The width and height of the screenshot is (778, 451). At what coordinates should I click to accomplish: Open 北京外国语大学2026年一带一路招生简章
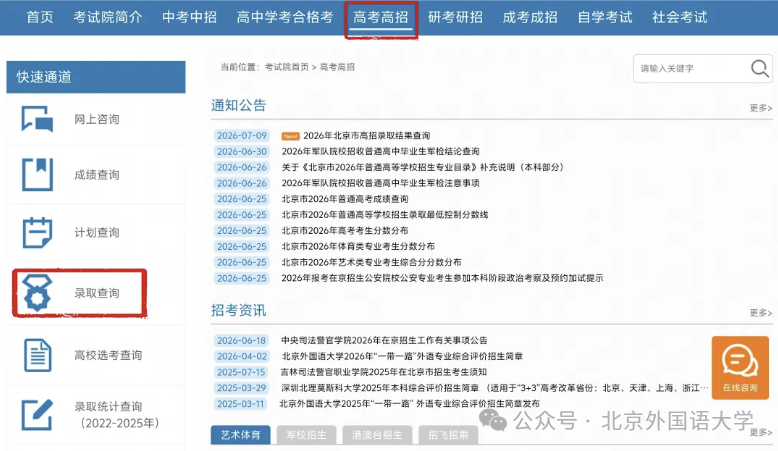(x=402, y=356)
